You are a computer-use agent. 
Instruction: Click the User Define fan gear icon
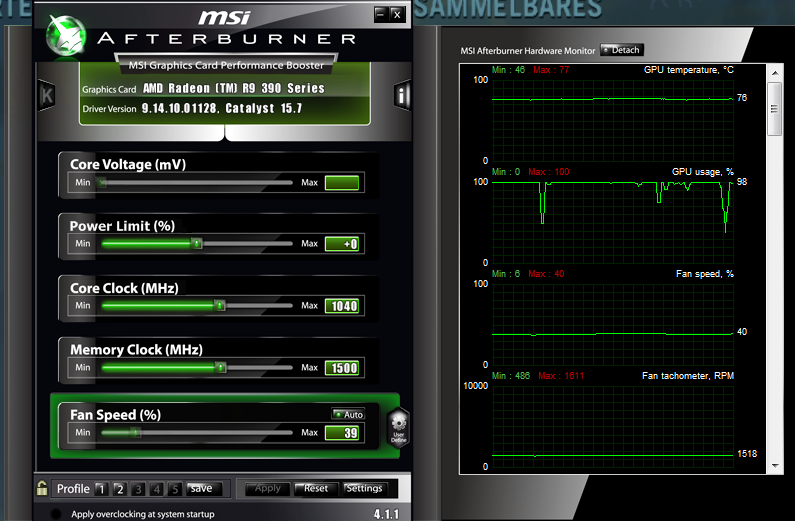click(399, 426)
